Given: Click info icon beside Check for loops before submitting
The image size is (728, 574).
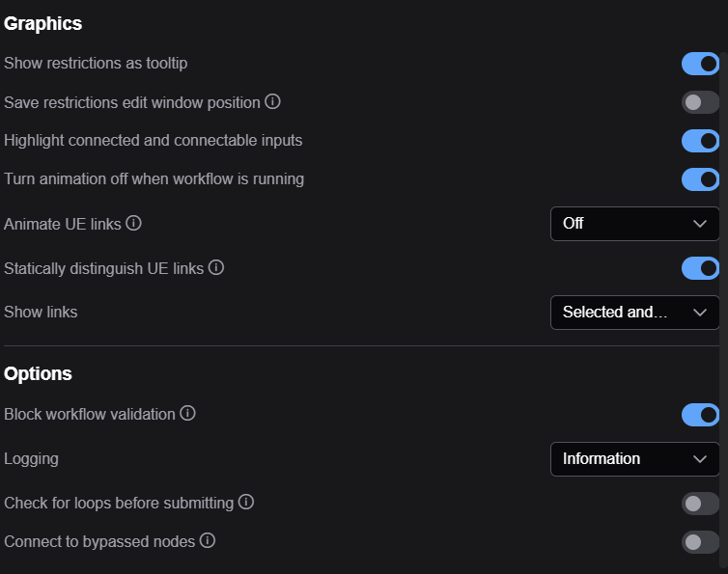Looking at the screenshot, I should 246,502.
